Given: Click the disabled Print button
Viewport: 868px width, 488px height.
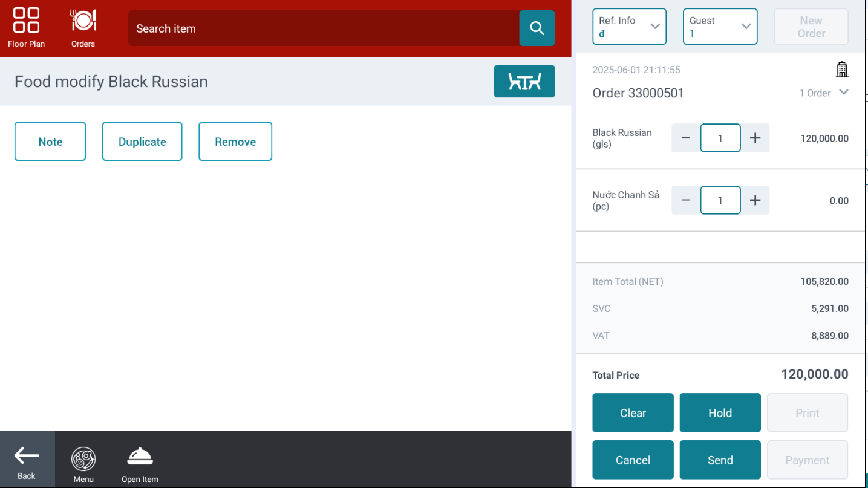Looking at the screenshot, I should 808,413.
